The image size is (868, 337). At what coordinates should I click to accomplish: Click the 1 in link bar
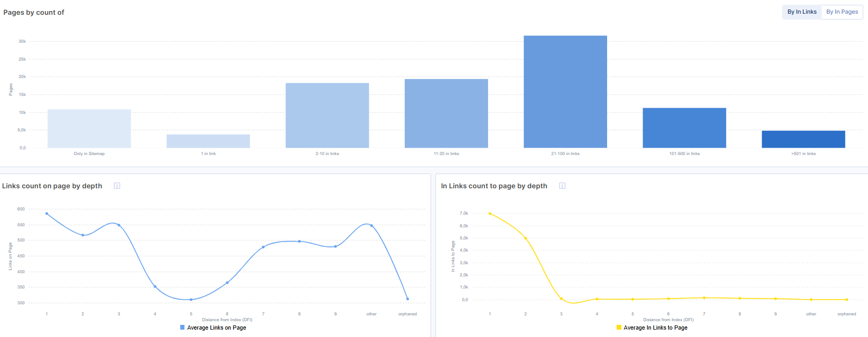[x=208, y=141]
